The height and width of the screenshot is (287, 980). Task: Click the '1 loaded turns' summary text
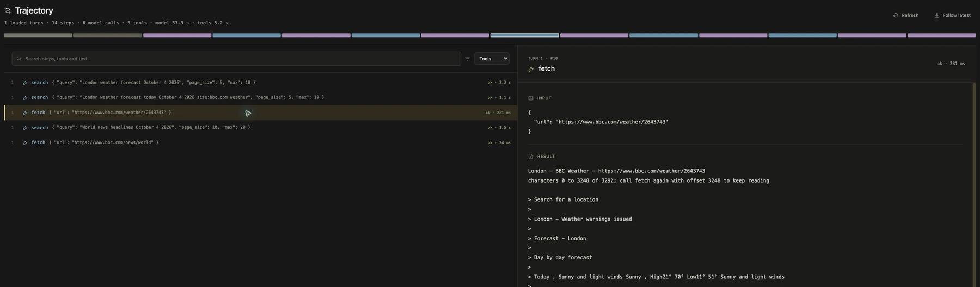tap(23, 23)
